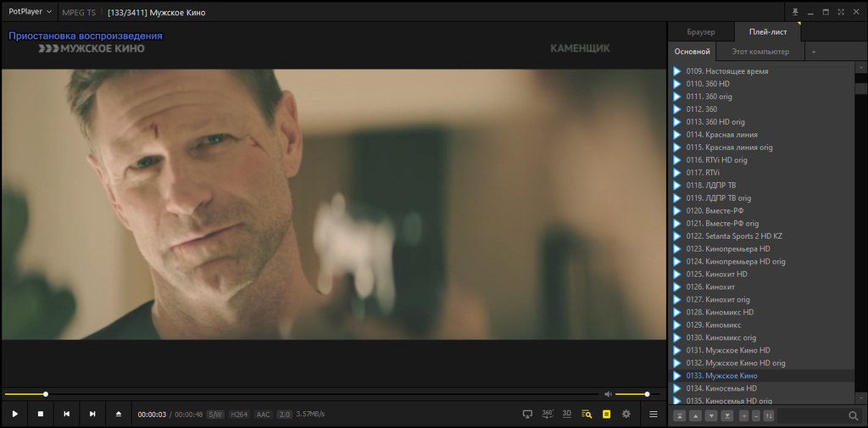This screenshot has width=868, height=428.
Task: Mute audio via the speaker icon
Action: 608,394
